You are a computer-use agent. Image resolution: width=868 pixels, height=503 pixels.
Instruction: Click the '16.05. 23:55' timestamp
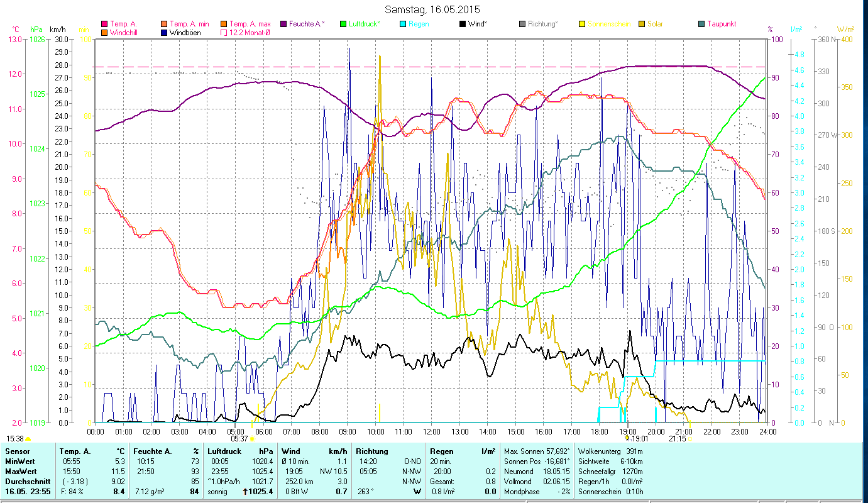click(x=28, y=492)
